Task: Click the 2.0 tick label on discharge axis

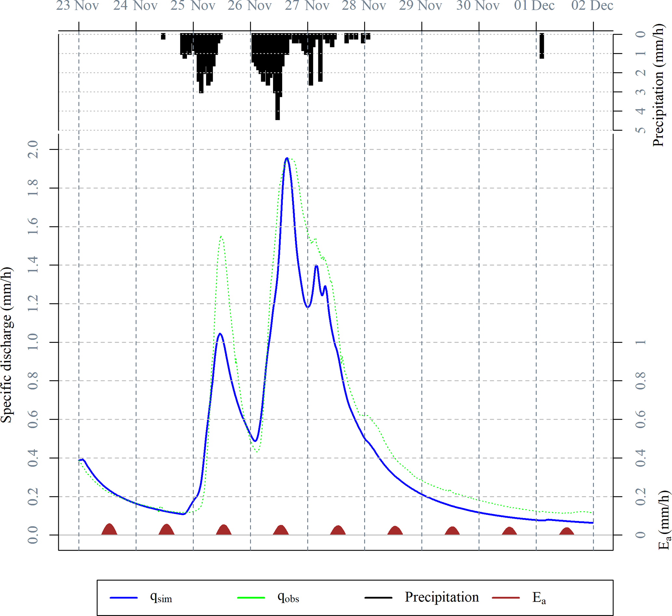Action: (33, 149)
